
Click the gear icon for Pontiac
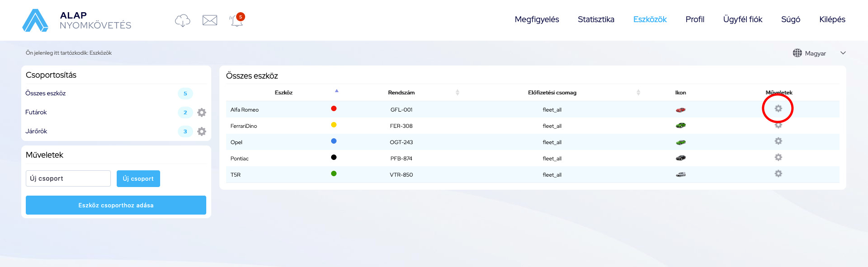(778, 157)
